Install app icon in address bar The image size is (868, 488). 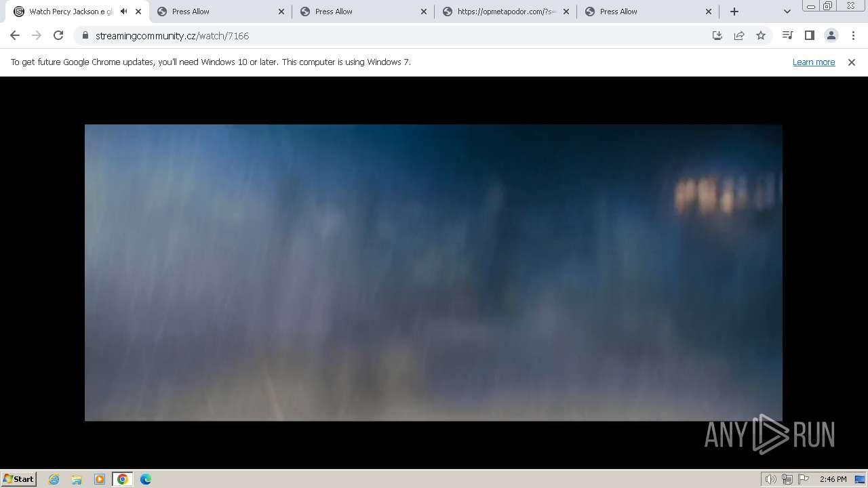(717, 35)
